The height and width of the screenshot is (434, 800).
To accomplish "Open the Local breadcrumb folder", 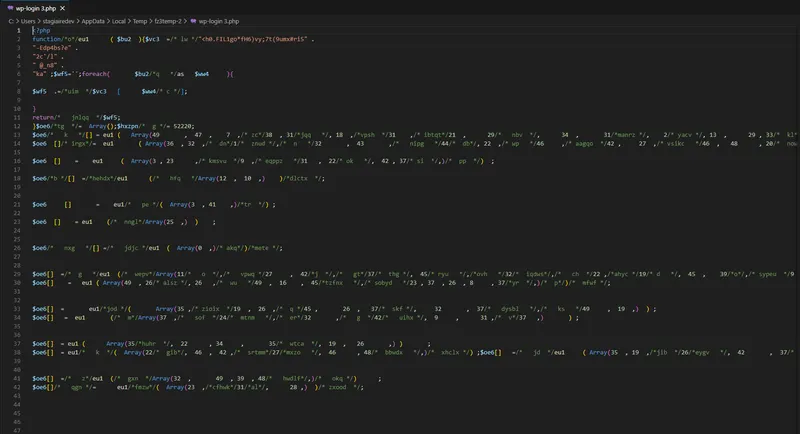I will (x=118, y=21).
